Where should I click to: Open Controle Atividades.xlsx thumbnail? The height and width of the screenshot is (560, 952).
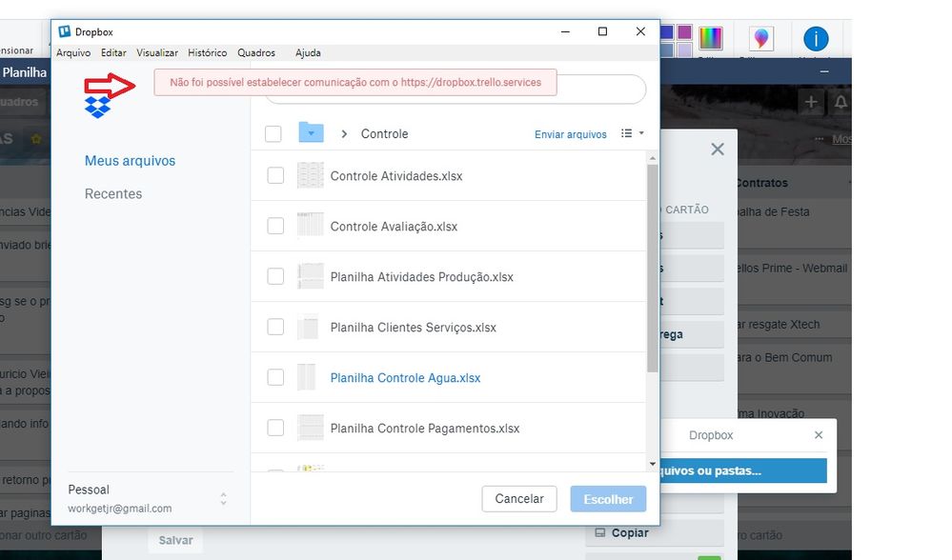tap(311, 176)
